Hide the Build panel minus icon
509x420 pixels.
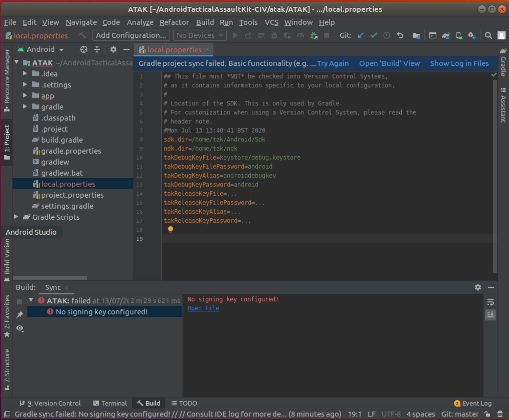coord(491,287)
